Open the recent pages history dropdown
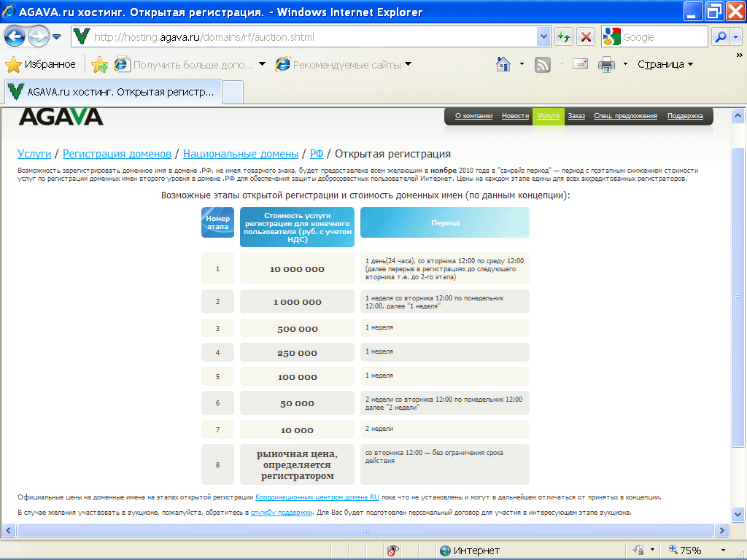Viewport: 747px width, 560px height. click(57, 36)
